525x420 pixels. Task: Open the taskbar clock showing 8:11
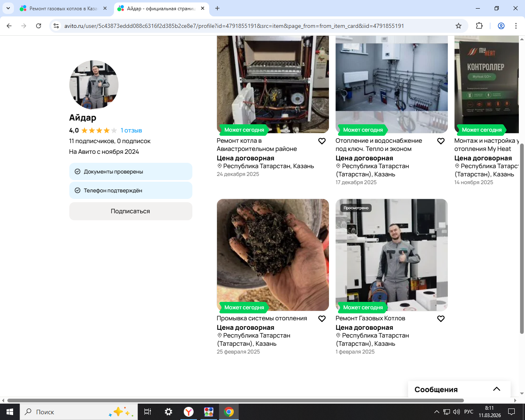(490, 412)
